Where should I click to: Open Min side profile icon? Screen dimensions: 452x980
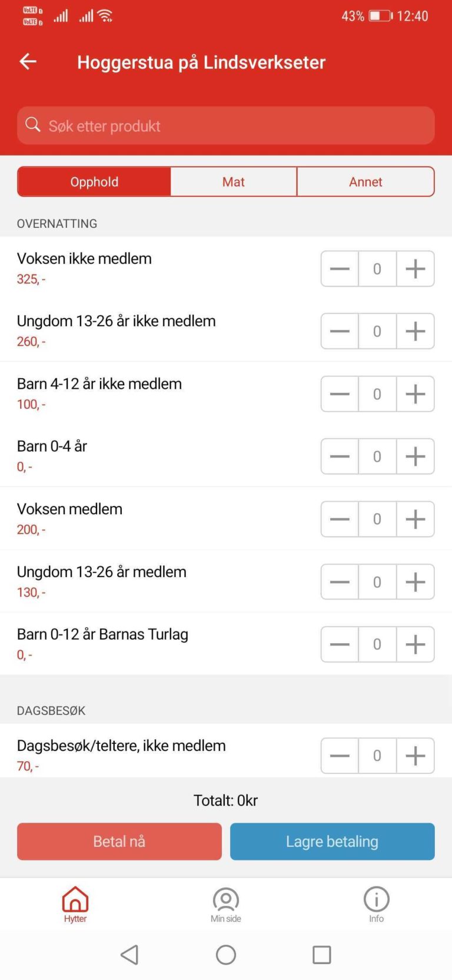[x=226, y=899]
